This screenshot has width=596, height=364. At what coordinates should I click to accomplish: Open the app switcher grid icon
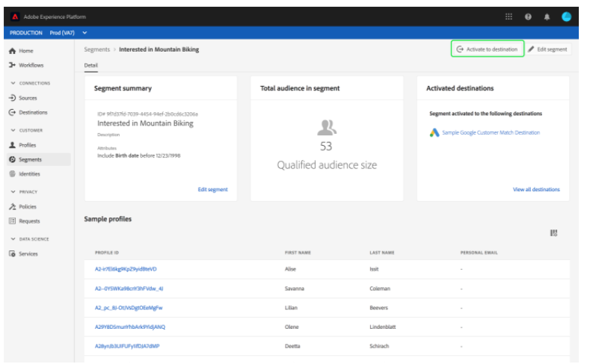(509, 16)
